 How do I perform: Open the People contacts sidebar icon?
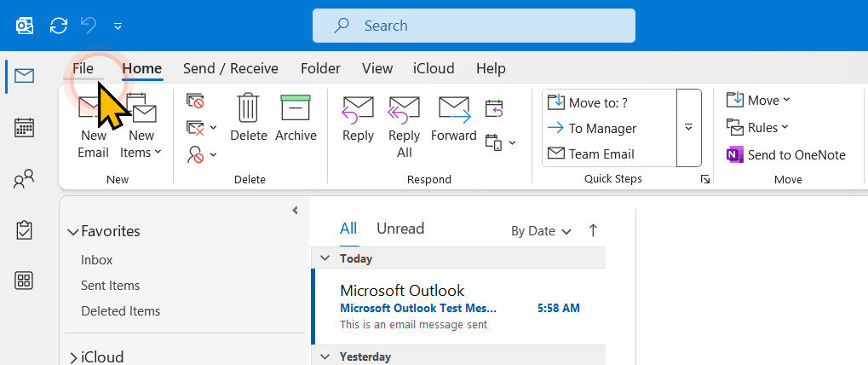25,179
